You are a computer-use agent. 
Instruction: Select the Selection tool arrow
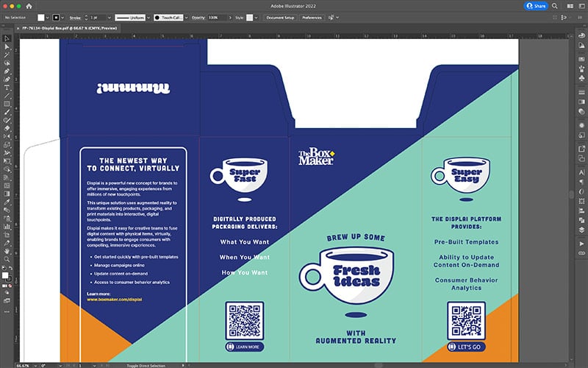point(7,38)
